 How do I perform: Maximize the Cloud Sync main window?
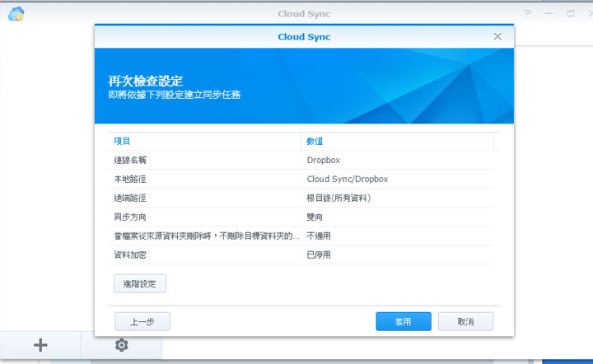point(570,14)
